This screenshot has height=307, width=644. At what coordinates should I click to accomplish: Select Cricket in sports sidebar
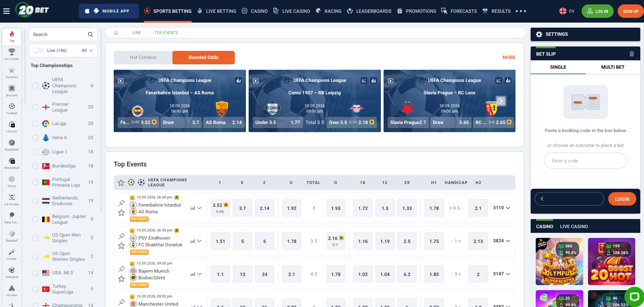click(x=12, y=254)
